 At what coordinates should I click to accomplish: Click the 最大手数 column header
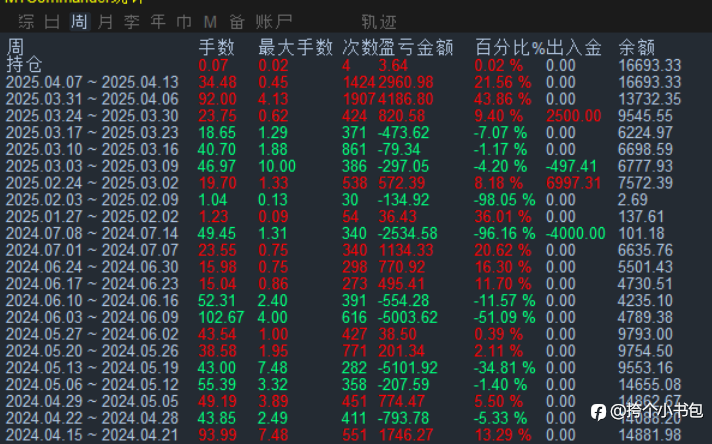pos(296,47)
